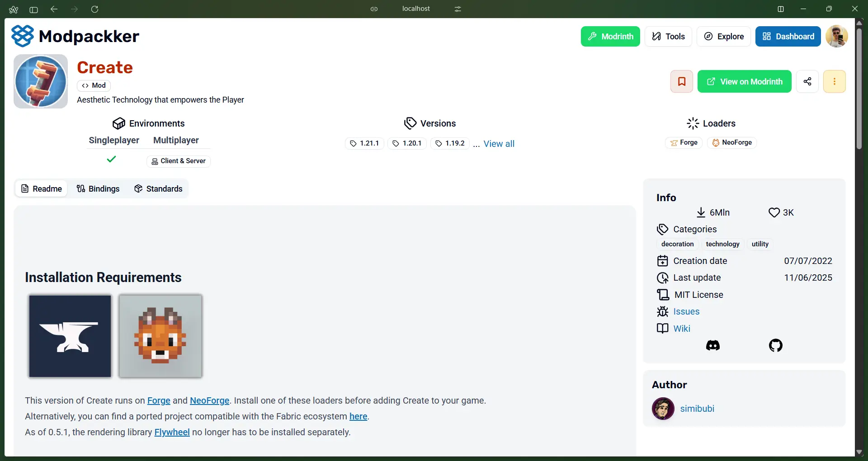Click the Last update clock icon
Image resolution: width=868 pixels, height=461 pixels.
coord(663,278)
